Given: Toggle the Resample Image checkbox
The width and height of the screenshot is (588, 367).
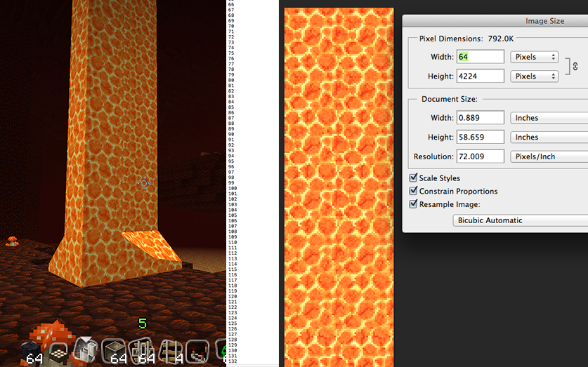Looking at the screenshot, I should pos(413,203).
